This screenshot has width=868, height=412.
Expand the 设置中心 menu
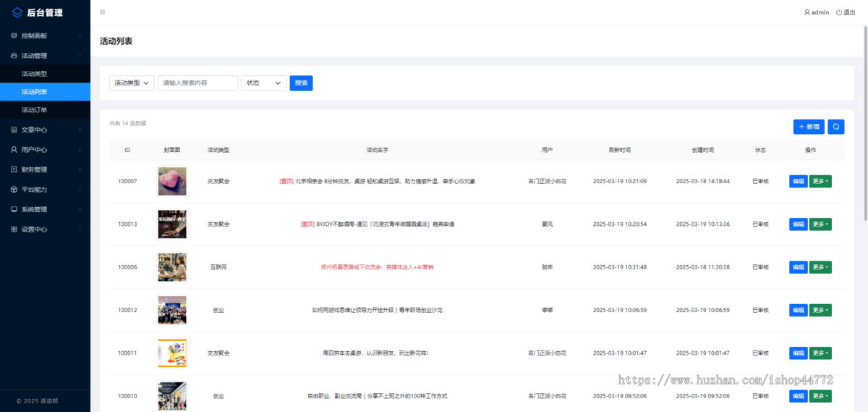click(45, 229)
